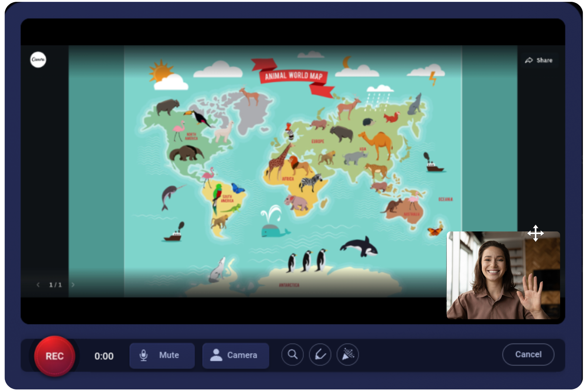Viewport: 588px width, 392px height.
Task: Cancel the recording session
Action: pyautogui.click(x=528, y=354)
